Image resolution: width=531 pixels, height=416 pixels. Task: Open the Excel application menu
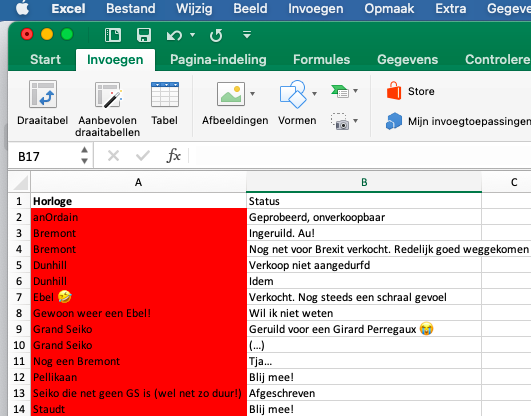[x=68, y=8]
